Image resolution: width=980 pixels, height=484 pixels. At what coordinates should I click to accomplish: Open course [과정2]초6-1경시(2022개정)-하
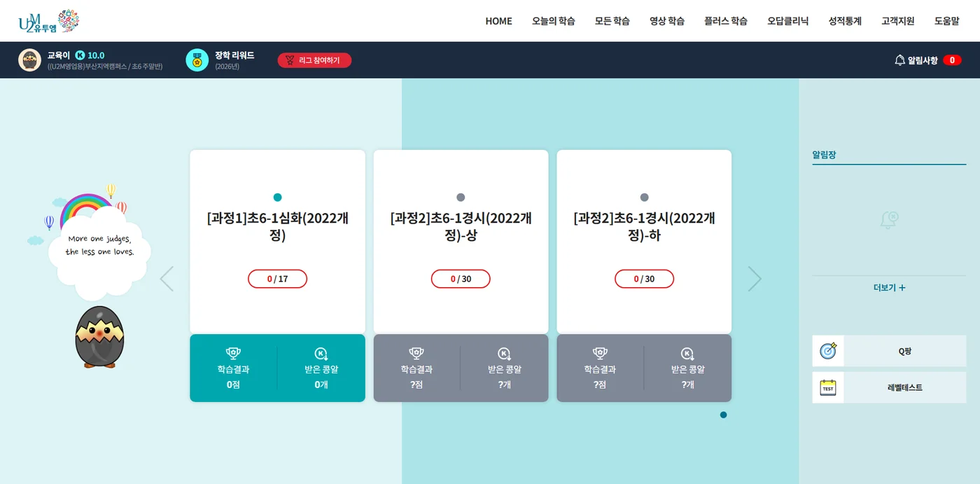point(644,227)
